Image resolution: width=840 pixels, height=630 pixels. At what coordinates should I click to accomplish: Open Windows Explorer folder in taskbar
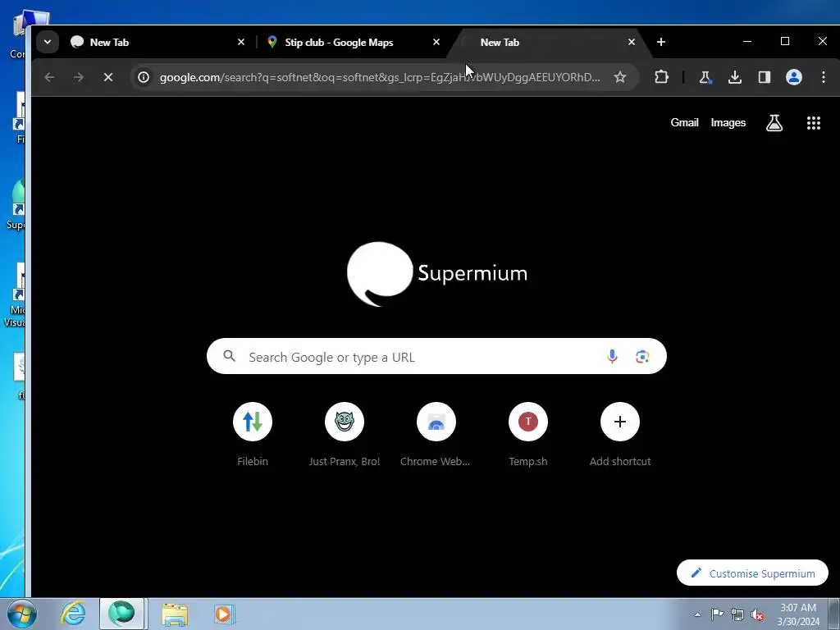(175, 614)
